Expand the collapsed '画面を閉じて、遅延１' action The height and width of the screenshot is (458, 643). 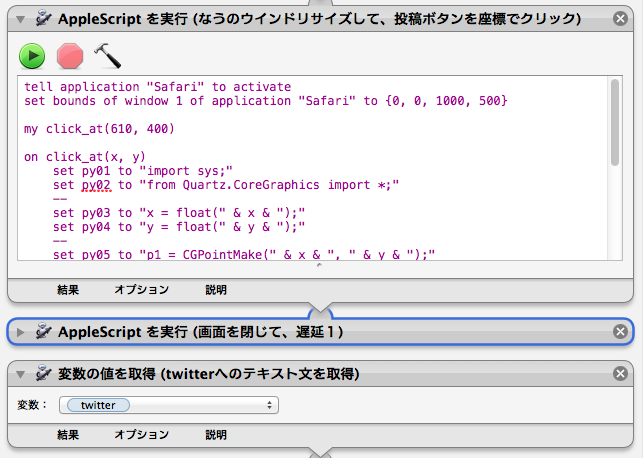point(21,332)
